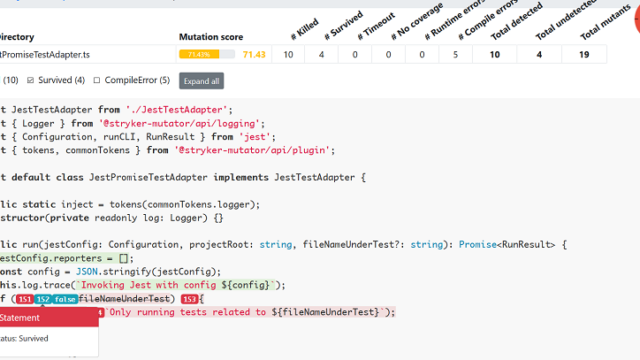Open mutant badge 153

pos(189,299)
